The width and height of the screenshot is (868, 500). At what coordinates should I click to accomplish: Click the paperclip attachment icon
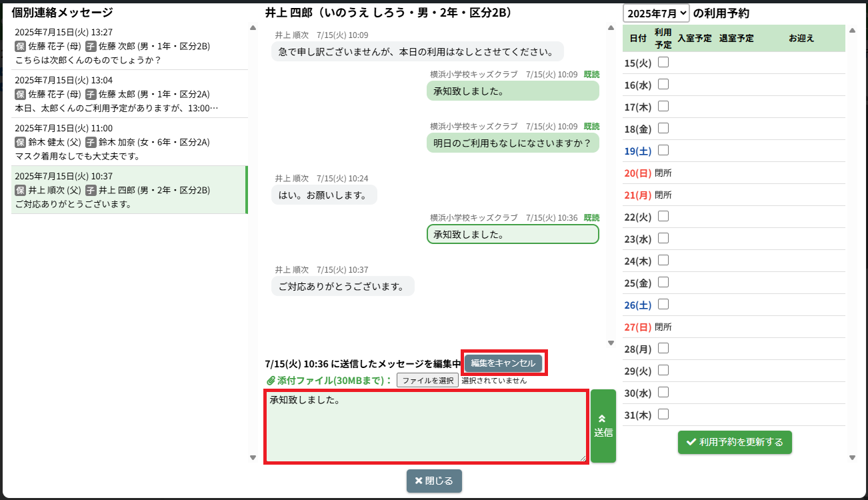[271, 381]
